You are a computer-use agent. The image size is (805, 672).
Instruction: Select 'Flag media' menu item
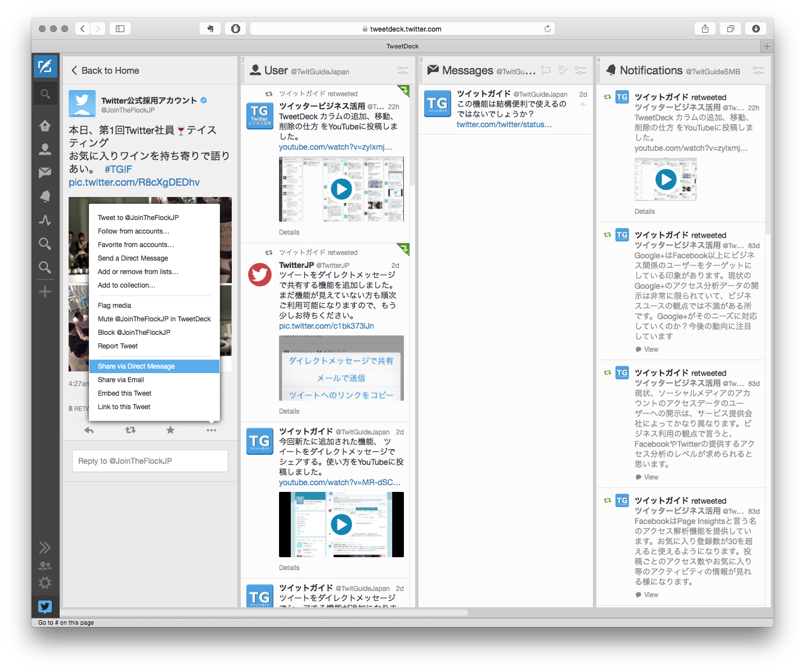[x=154, y=306]
